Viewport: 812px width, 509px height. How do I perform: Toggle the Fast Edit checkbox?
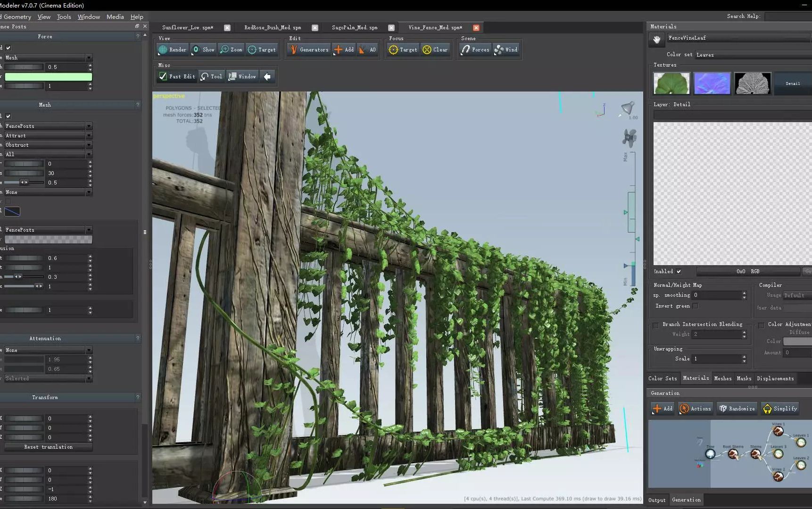(163, 76)
